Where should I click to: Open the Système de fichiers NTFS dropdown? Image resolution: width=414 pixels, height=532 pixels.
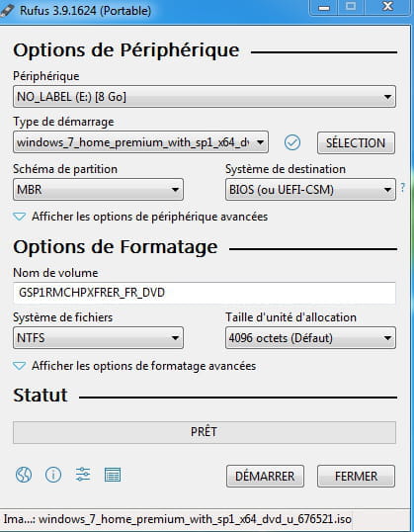click(99, 338)
